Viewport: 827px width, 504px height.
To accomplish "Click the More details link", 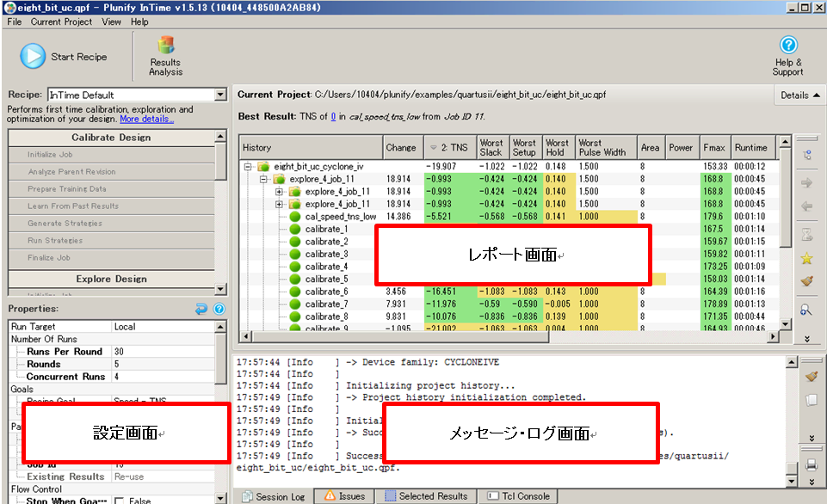I will 146,119.
